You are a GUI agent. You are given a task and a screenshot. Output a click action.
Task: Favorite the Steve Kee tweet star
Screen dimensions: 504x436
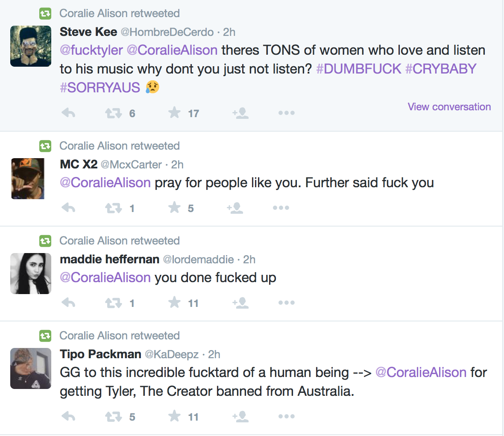pos(174,113)
